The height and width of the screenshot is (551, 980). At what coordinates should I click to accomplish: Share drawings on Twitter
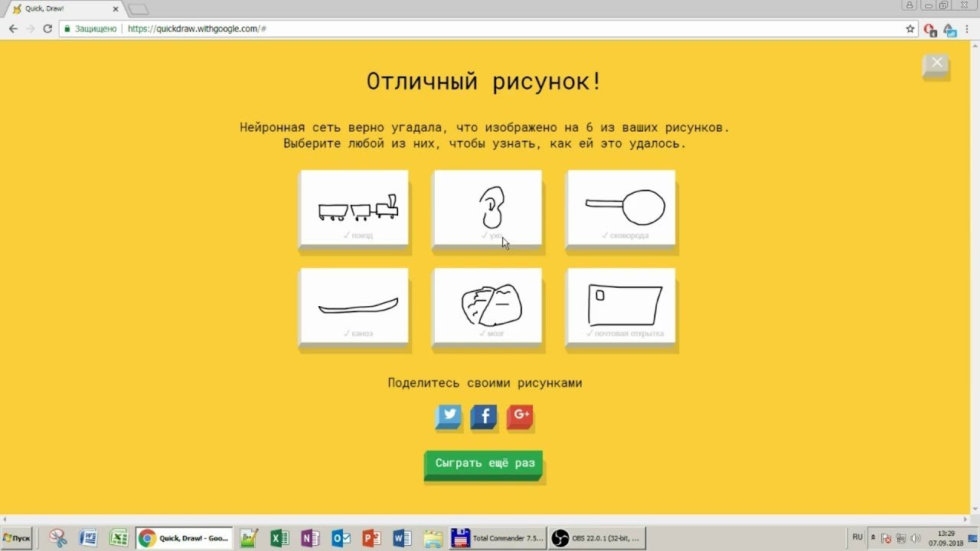[449, 416]
